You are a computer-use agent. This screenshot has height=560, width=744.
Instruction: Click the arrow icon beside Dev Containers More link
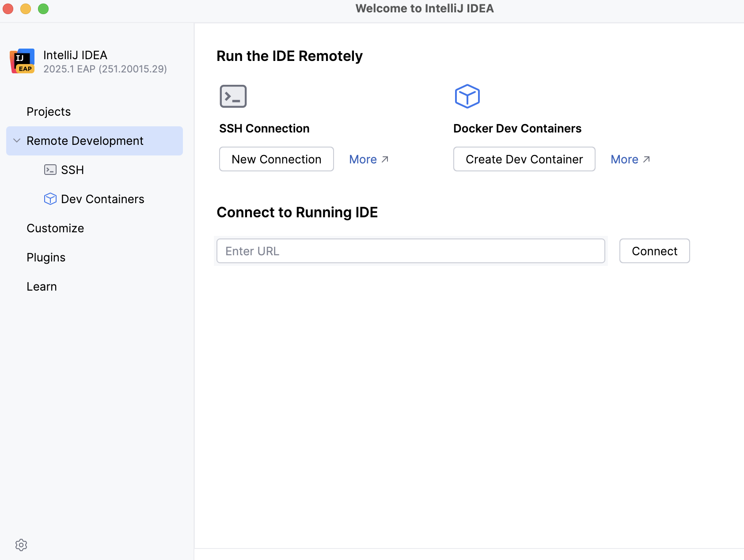tap(646, 159)
